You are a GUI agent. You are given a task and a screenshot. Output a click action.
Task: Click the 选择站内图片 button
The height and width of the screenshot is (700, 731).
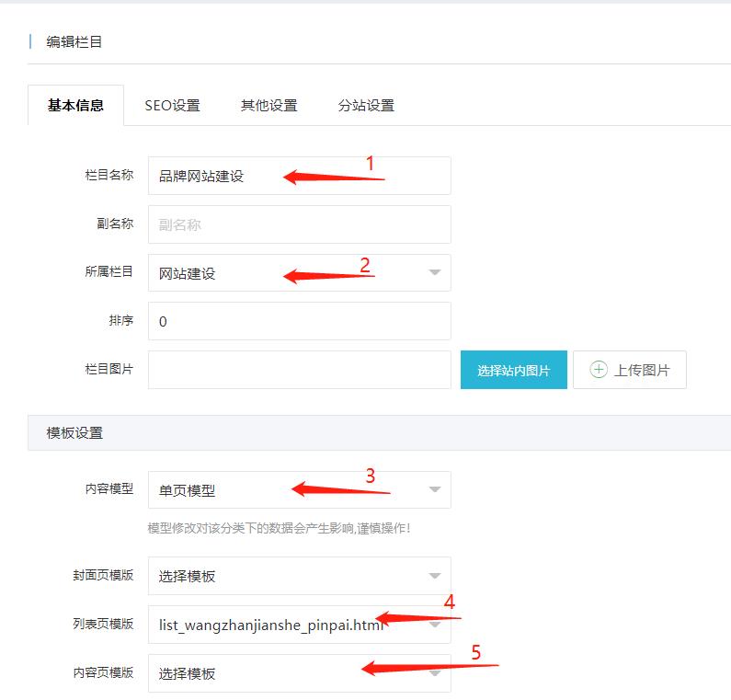pos(513,370)
